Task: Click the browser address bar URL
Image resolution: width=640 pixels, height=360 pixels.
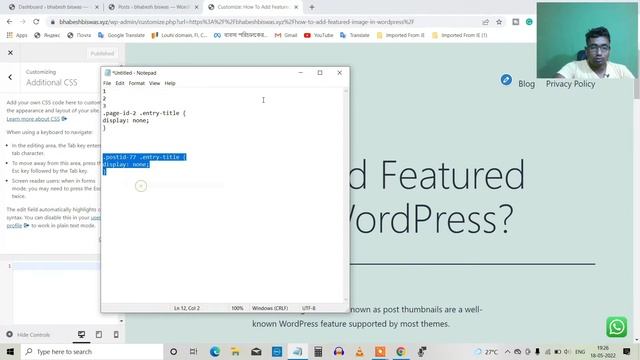Action: click(x=236, y=22)
